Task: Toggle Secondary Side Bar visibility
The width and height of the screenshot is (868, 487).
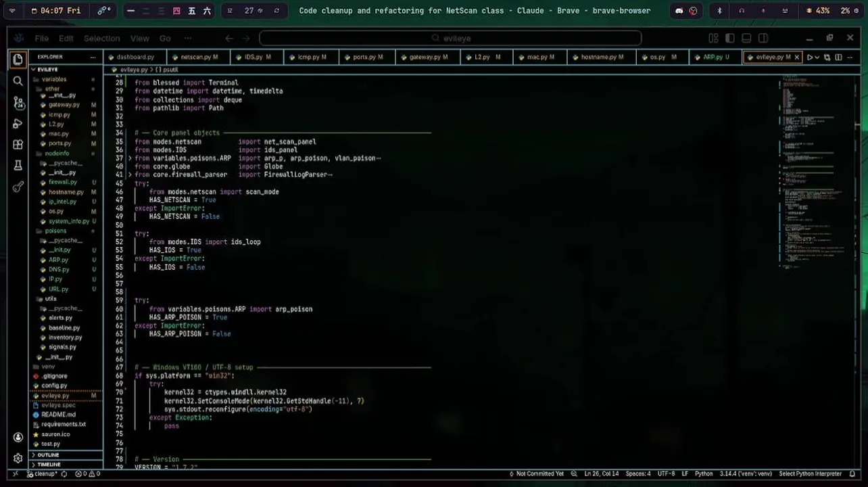Action: 763,39
